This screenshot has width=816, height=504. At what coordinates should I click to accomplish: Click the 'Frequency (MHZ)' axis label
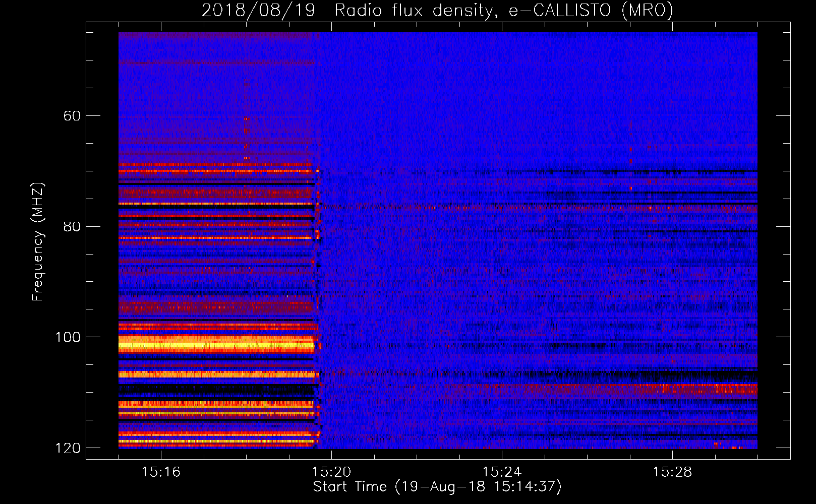tap(38, 242)
